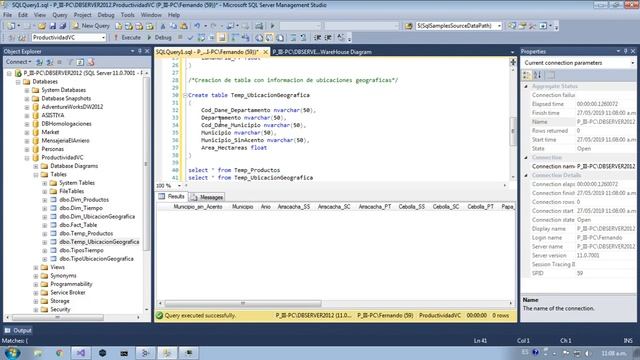Image resolution: width=640 pixels, height=360 pixels.
Task: Click the Save All toolbar icon
Action: pyautogui.click(x=62, y=26)
